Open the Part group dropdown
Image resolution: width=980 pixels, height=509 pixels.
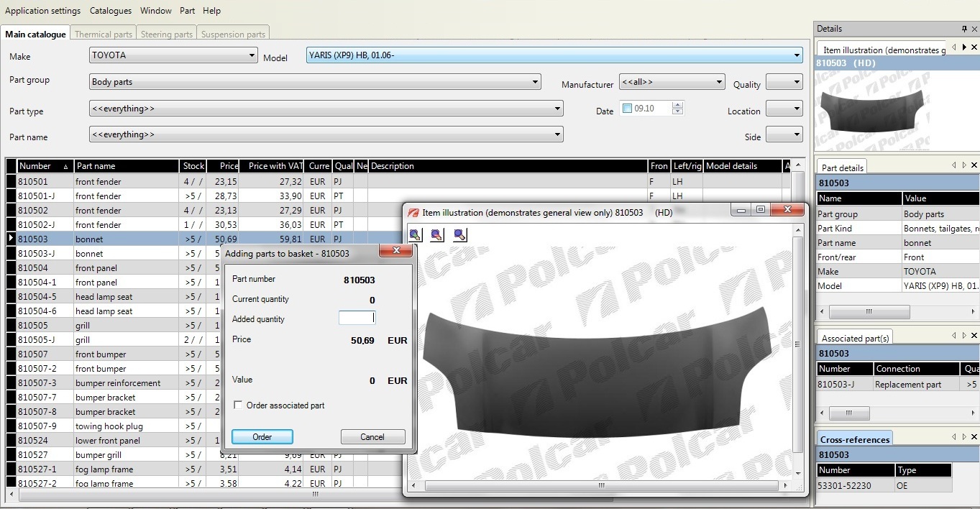[x=535, y=82]
